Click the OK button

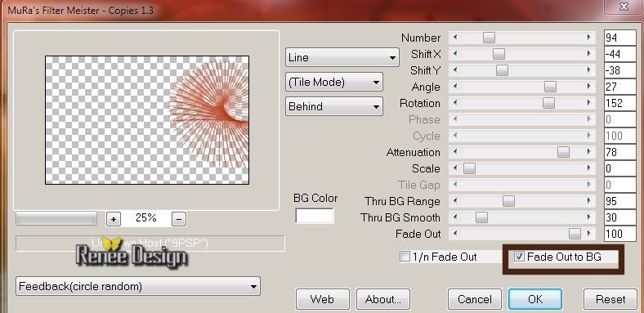click(535, 299)
